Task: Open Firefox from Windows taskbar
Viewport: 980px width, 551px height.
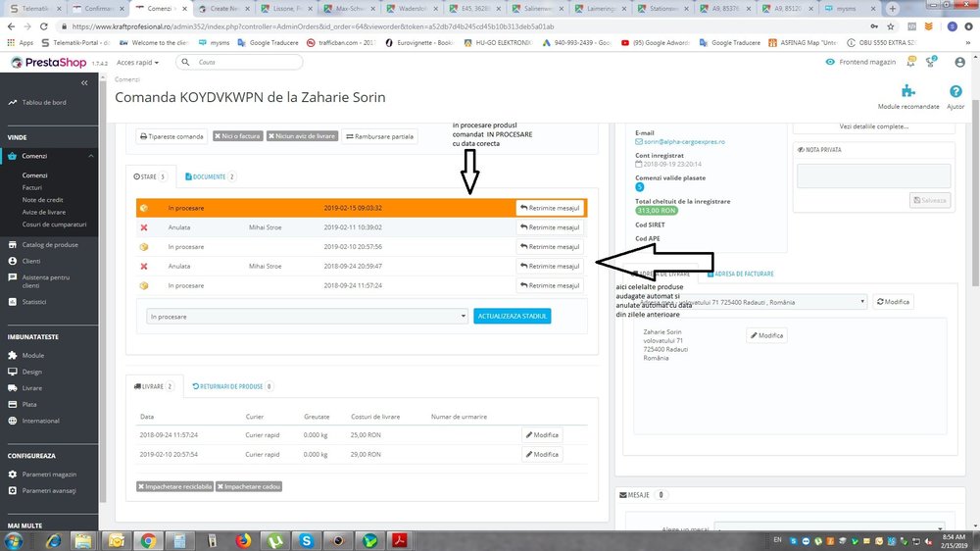Action: (243, 540)
